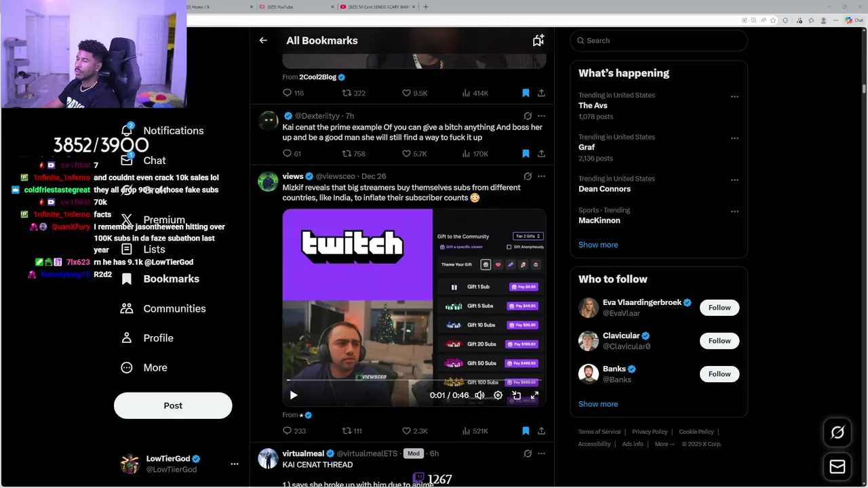
Task: Share the 2Cool2Blog post with the share icon
Action: 541,93
